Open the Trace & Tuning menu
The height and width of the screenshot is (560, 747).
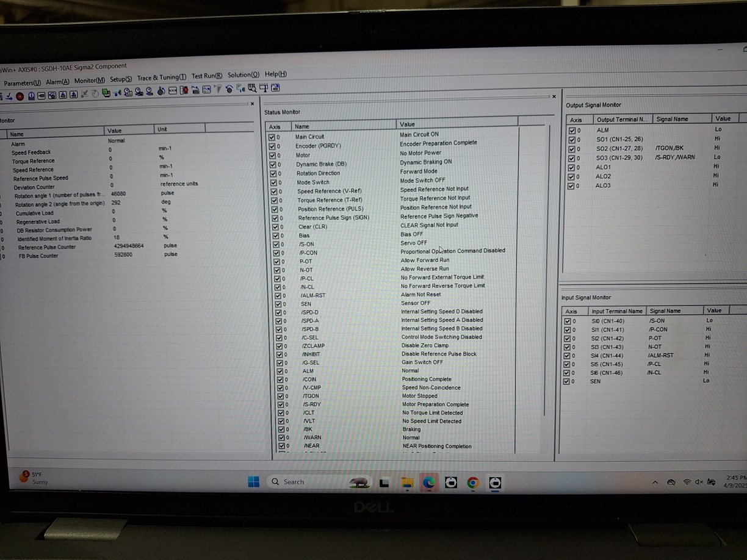point(162,77)
